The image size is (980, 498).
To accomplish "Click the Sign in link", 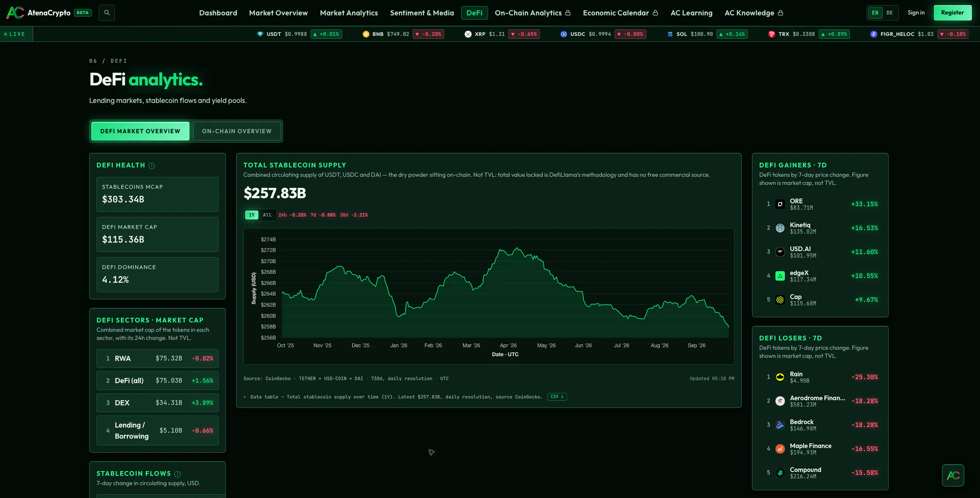I will (x=916, y=13).
